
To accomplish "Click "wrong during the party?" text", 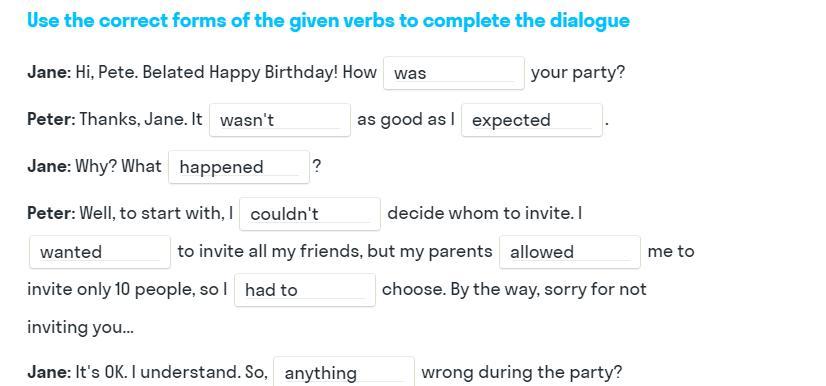I will pos(522,372).
